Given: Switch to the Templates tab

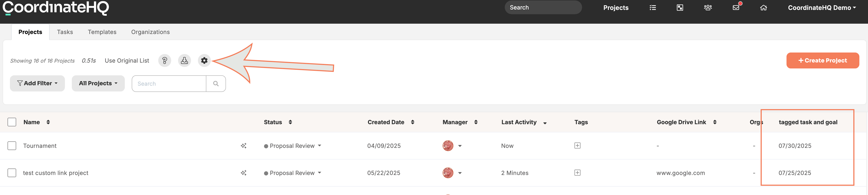Looking at the screenshot, I should (x=102, y=32).
